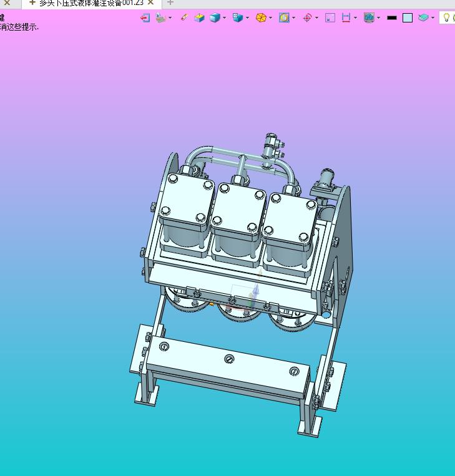Click the blue view orientation cube icon
Viewport: 455px width, 476px height.
click(x=238, y=17)
